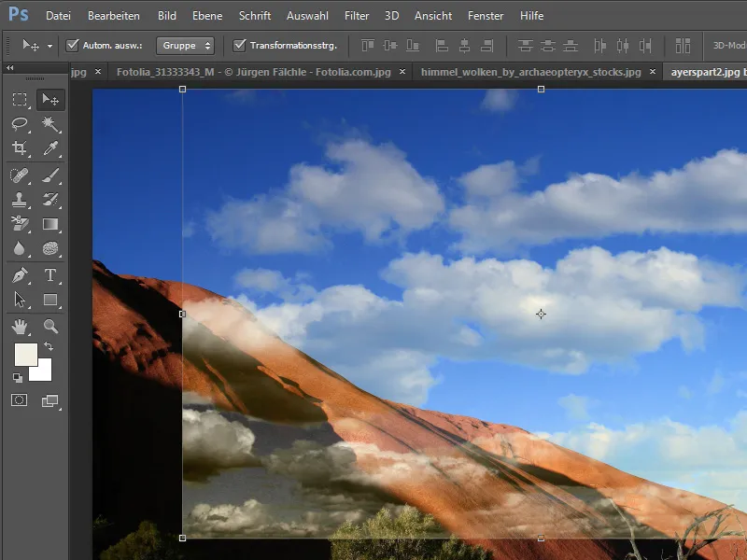The width and height of the screenshot is (747, 560).
Task: Select the Path Selection tool
Action: [x=20, y=300]
